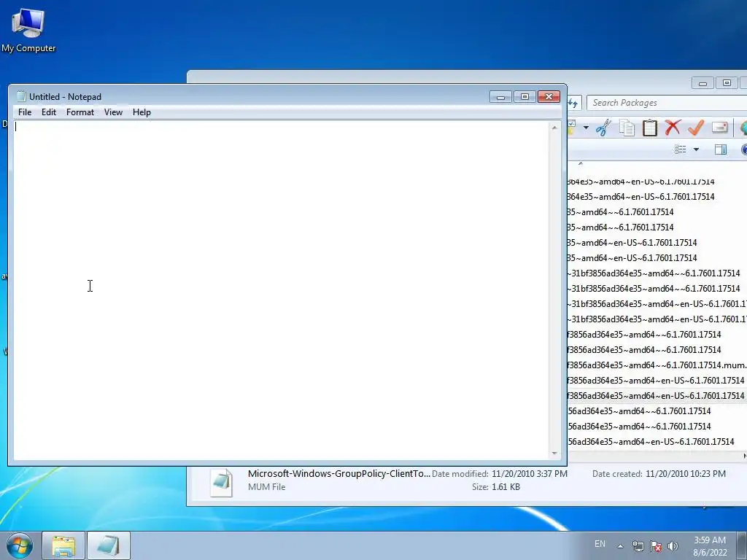Click the Notepad scrollbar up arrow
Image resolution: width=747 pixels, height=560 pixels.
click(554, 128)
